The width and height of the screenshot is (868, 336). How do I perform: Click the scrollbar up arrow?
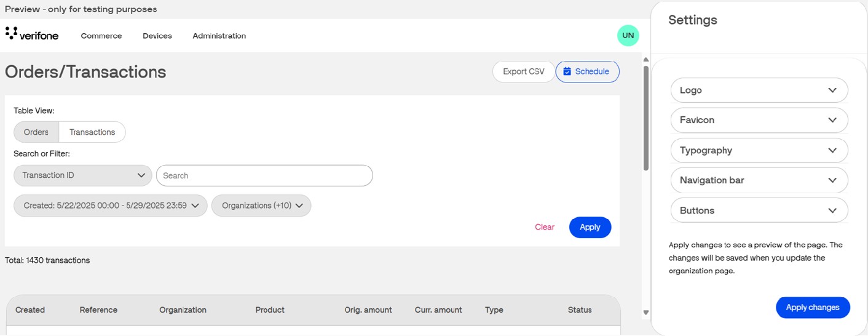pos(645,60)
